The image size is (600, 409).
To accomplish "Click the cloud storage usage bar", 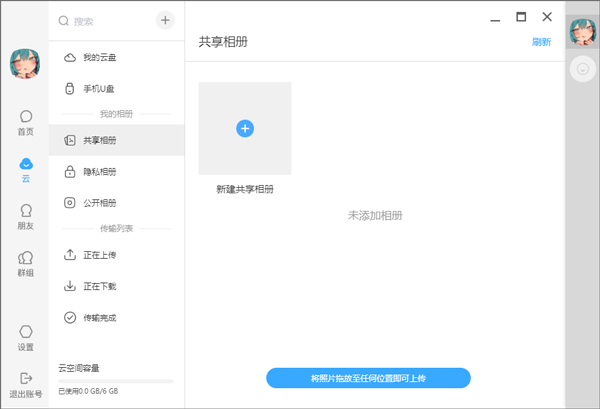I will click(116, 381).
